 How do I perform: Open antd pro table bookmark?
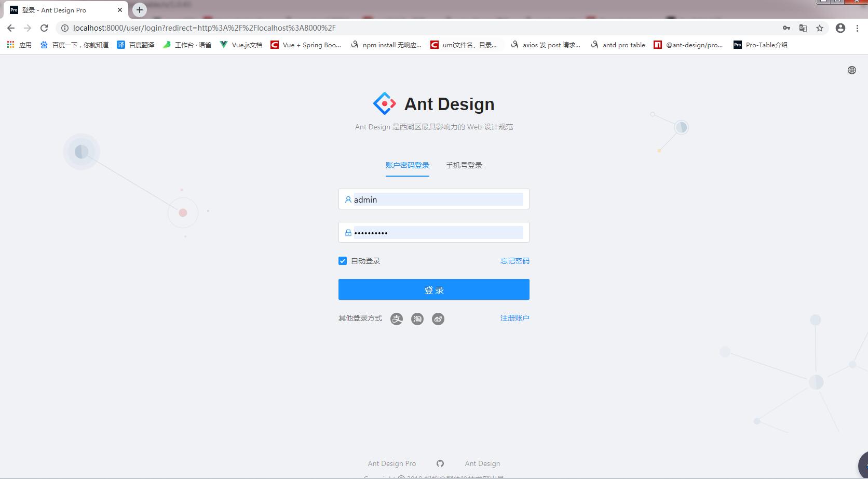618,45
